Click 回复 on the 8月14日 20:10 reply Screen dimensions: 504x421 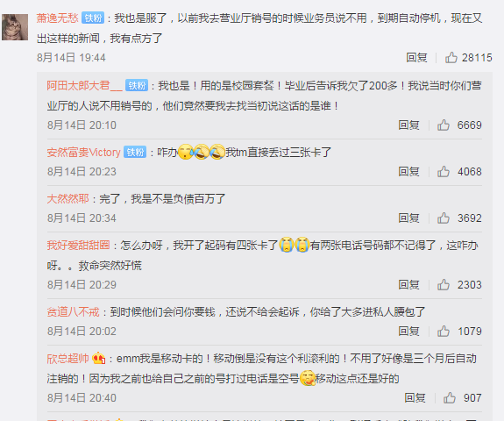(408, 125)
